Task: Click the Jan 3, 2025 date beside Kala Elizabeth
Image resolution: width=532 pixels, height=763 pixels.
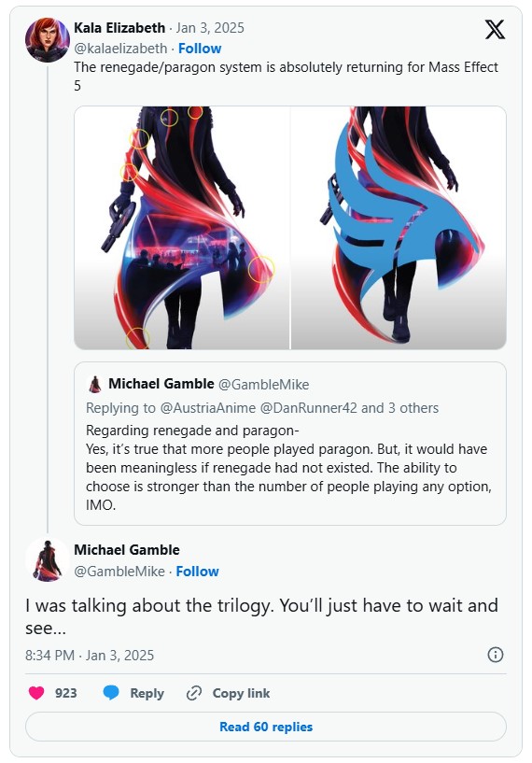Action: 210,28
